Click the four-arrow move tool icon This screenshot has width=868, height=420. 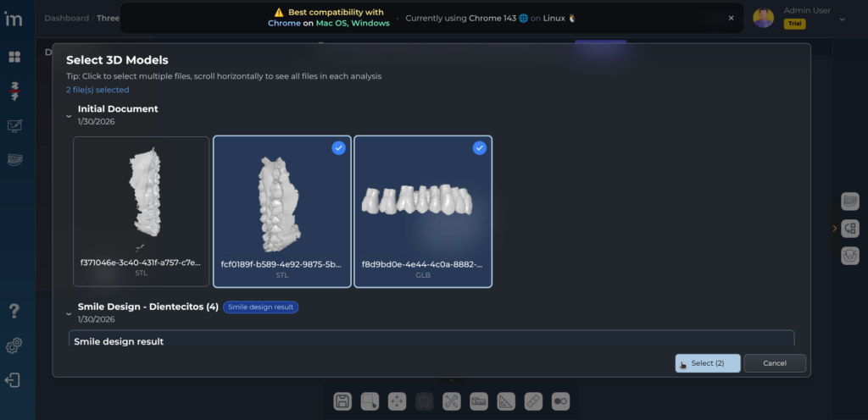pos(397,401)
